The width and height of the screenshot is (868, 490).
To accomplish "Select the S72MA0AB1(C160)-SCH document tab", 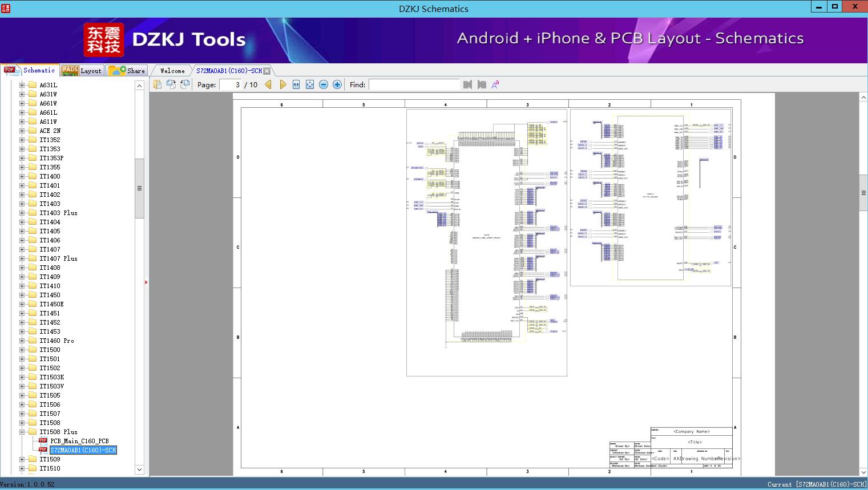I will (x=229, y=71).
